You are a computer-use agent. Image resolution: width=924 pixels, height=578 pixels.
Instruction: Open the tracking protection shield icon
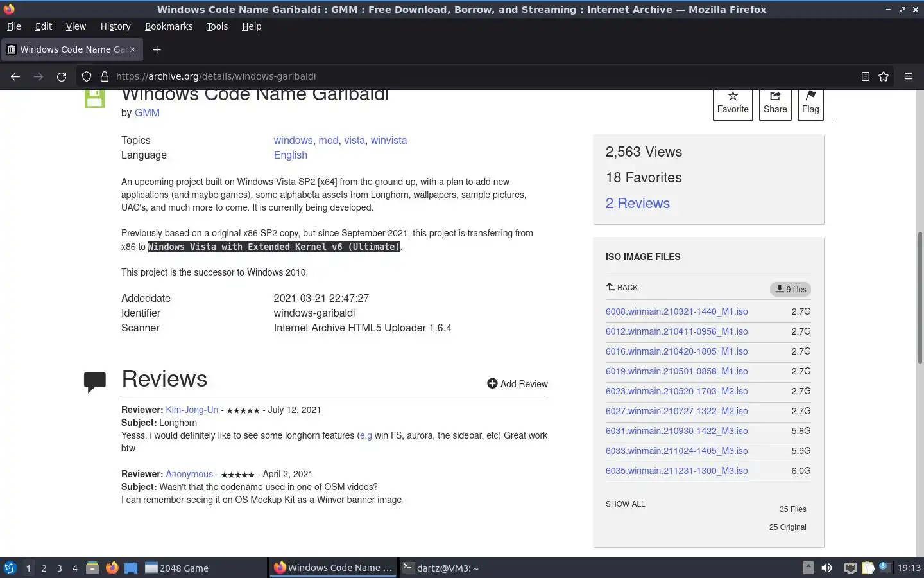(87, 76)
